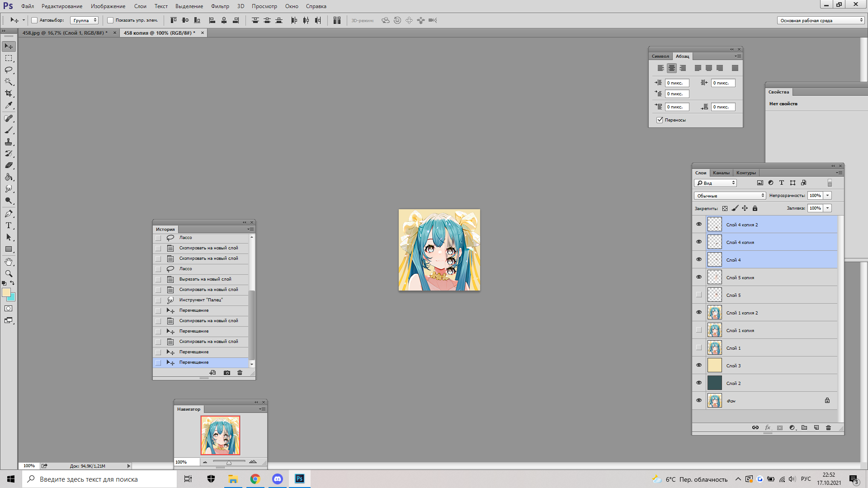Select layer Слой 5 копия

[x=765, y=277]
